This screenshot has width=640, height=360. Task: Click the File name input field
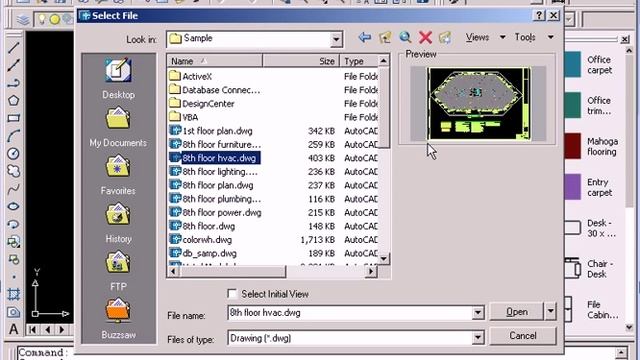pyautogui.click(x=350, y=313)
